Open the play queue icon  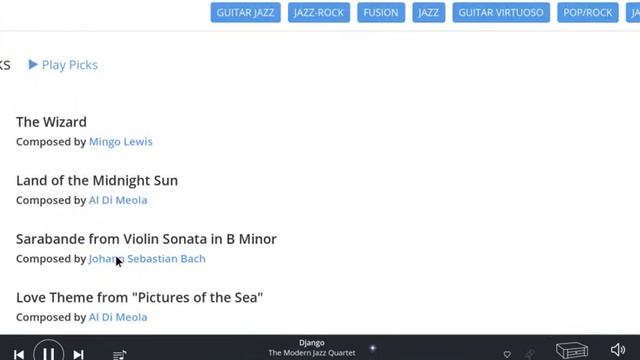(x=120, y=355)
